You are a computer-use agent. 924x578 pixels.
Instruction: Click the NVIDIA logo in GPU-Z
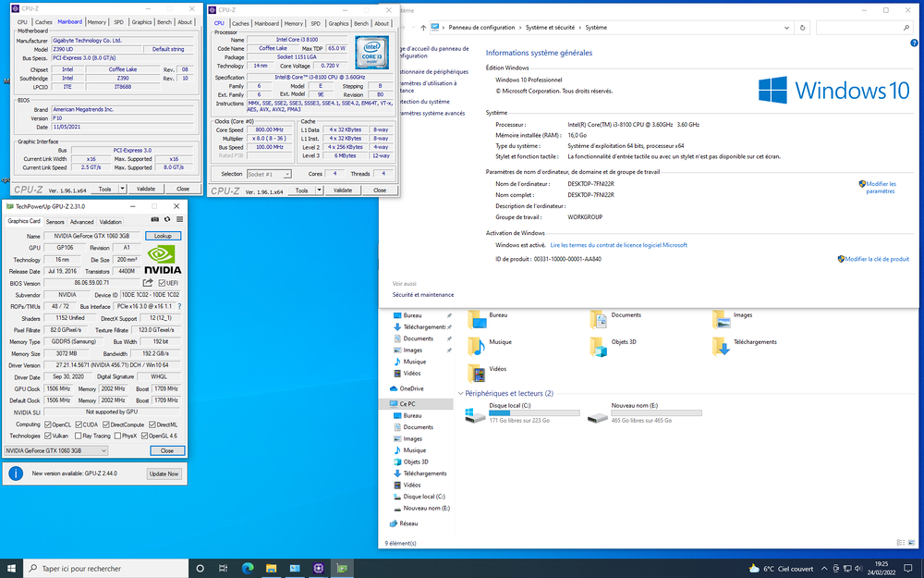tap(164, 260)
